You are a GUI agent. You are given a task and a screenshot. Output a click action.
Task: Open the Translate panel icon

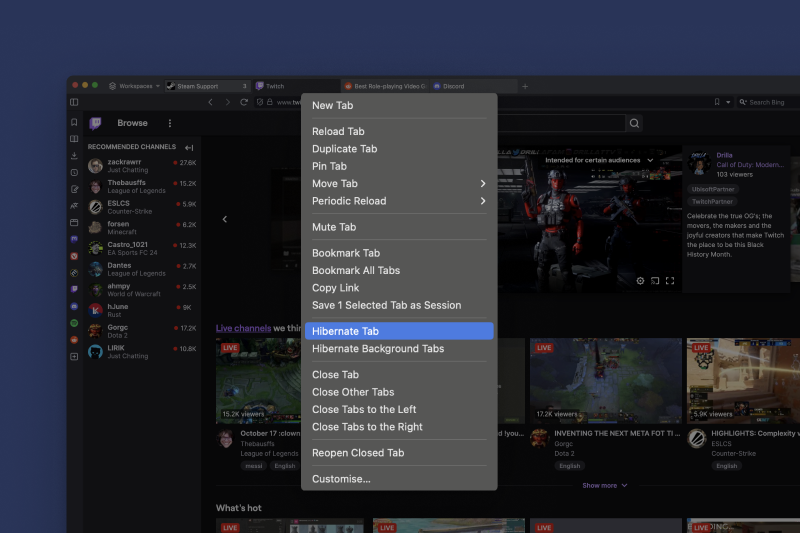coord(74,206)
